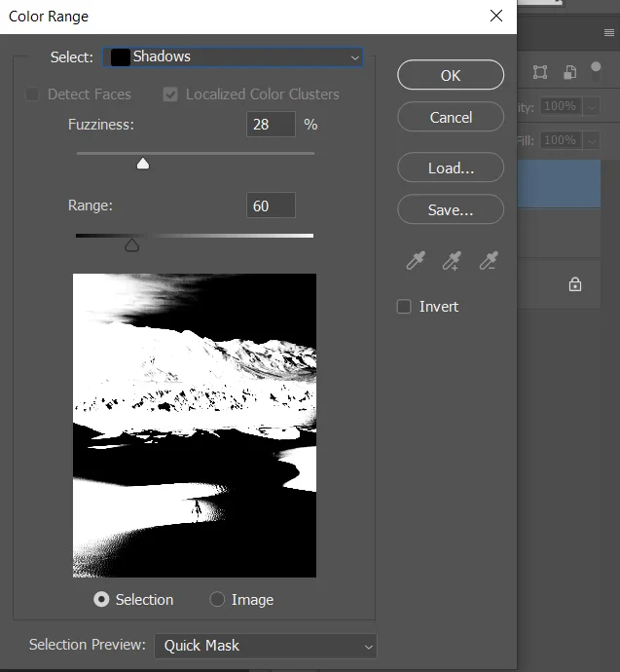
Task: Pick the Subtract from Sample eyedropper
Action: (488, 260)
